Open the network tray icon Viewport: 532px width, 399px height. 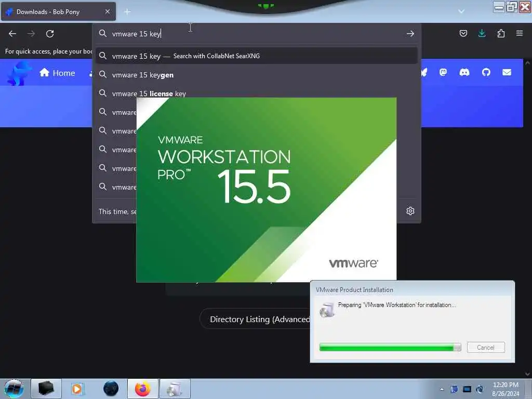click(x=467, y=389)
